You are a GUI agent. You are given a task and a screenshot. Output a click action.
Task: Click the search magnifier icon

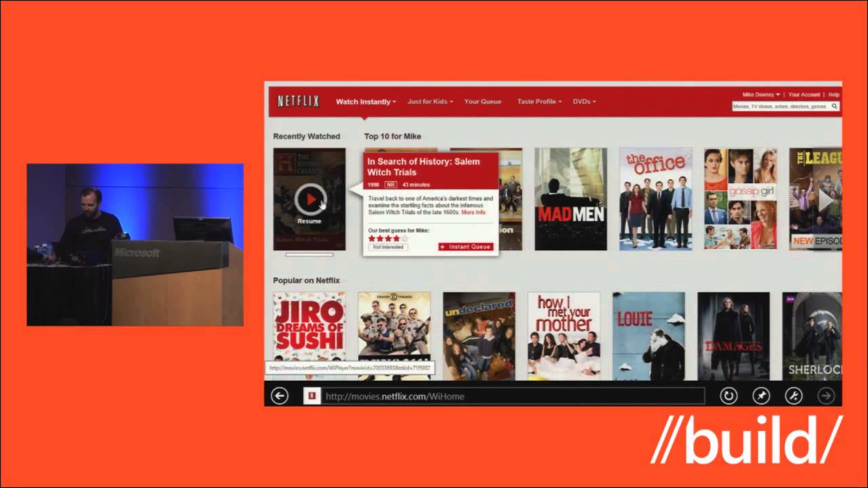835,106
